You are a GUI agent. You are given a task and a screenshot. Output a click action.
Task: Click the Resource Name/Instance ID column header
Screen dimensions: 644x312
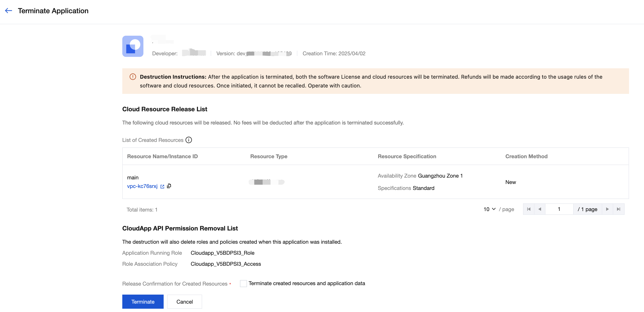(x=162, y=156)
